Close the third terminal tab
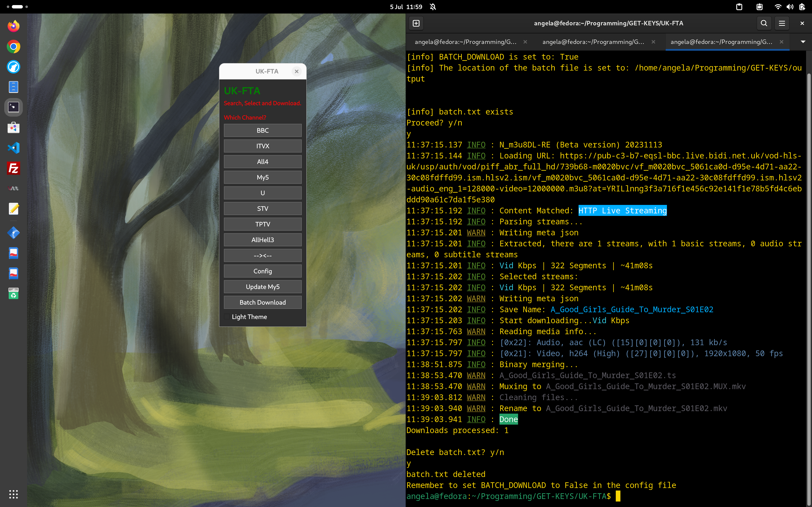Screen dimensions: 812x507 [782, 42]
